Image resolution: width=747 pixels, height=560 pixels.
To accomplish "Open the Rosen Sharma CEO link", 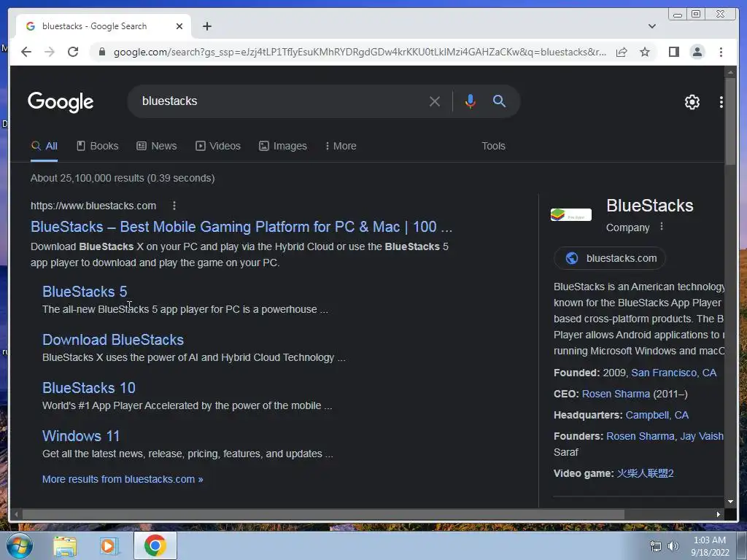I will (x=616, y=394).
